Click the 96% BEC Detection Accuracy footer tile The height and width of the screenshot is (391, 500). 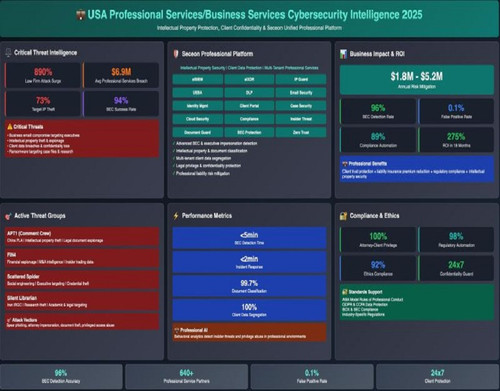coord(61,376)
